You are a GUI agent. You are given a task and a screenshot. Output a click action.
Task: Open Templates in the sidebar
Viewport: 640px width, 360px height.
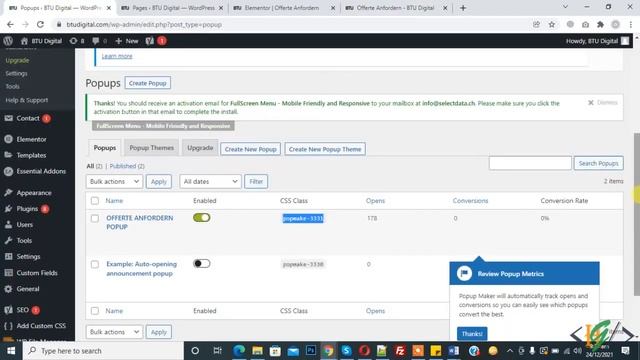tap(31, 155)
